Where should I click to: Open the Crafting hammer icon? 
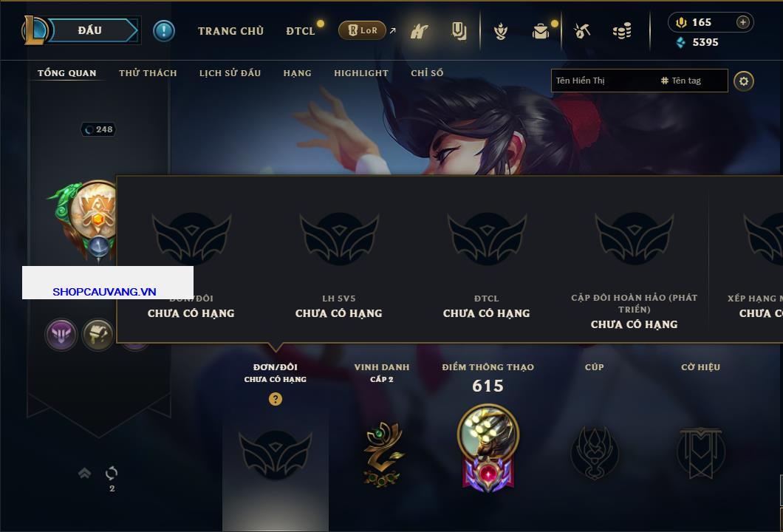(x=582, y=31)
